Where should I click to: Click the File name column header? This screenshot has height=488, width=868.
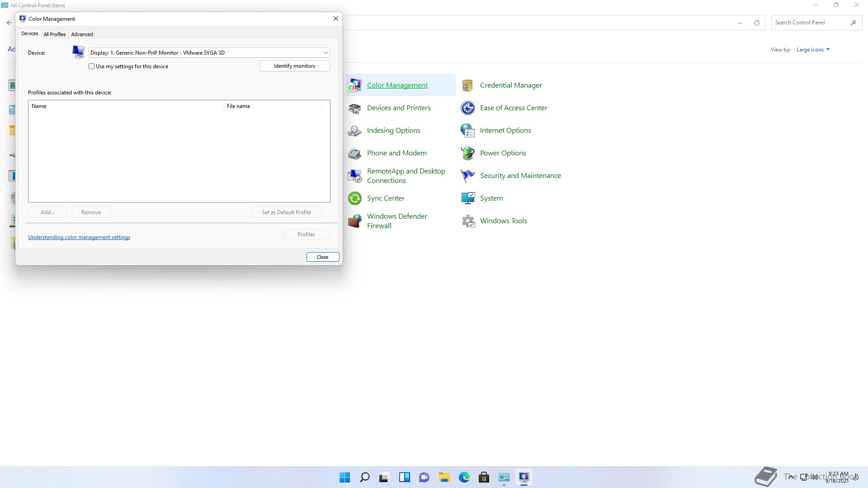click(x=273, y=106)
